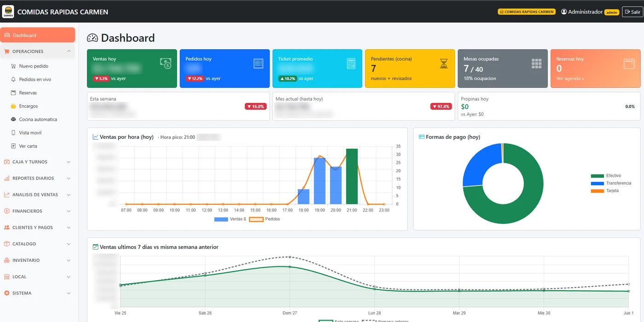Screen dimensions: 644x322
Task: Click the 97.8% badge in Mes actual
Action: (x=441, y=107)
